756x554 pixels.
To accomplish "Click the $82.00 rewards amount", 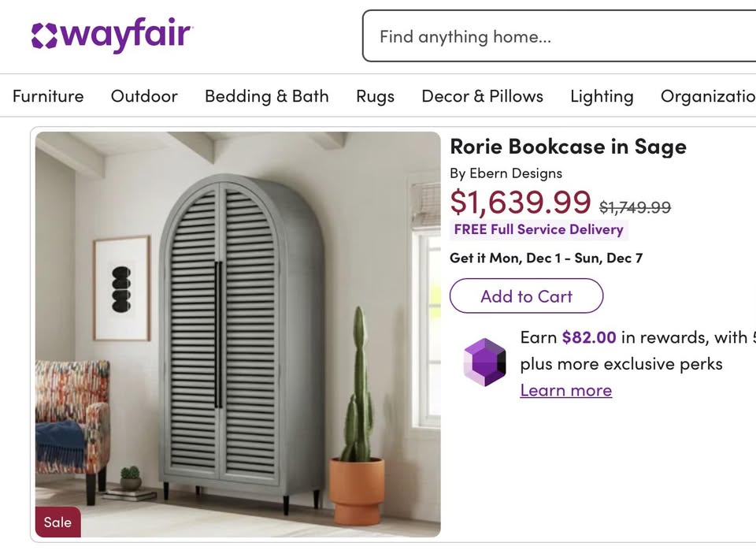I will pyautogui.click(x=589, y=337).
